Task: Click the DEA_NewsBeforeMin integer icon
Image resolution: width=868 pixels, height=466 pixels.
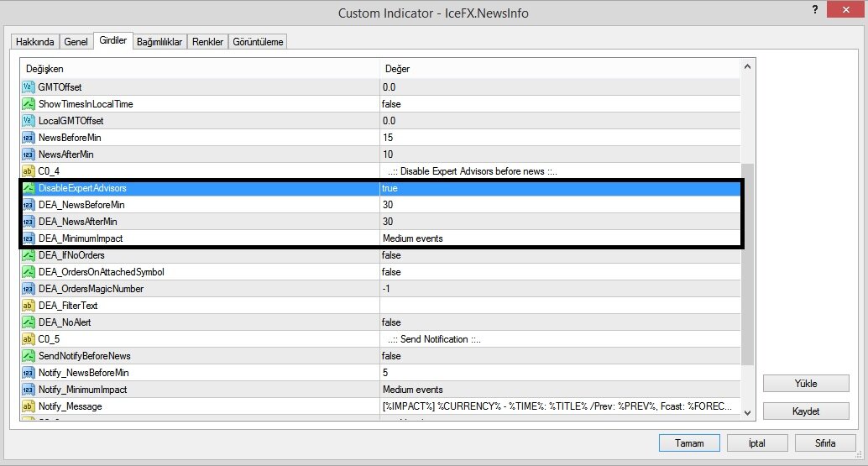Action: click(x=29, y=205)
